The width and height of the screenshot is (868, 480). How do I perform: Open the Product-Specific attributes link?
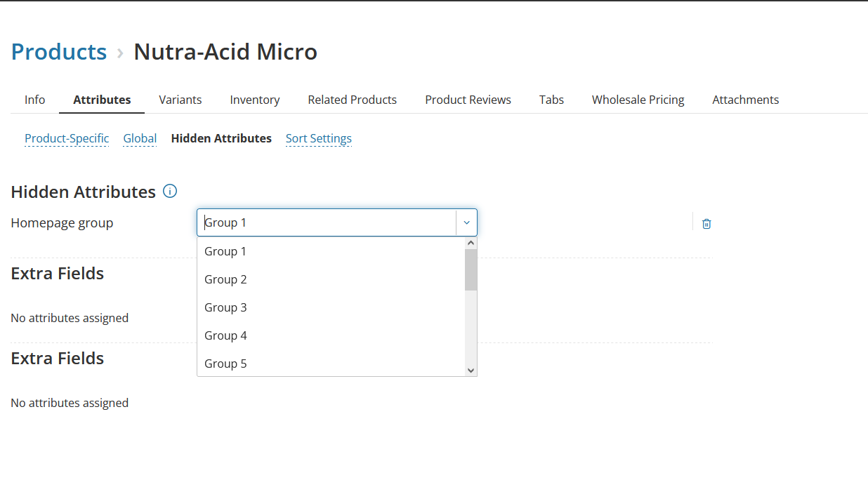(67, 138)
